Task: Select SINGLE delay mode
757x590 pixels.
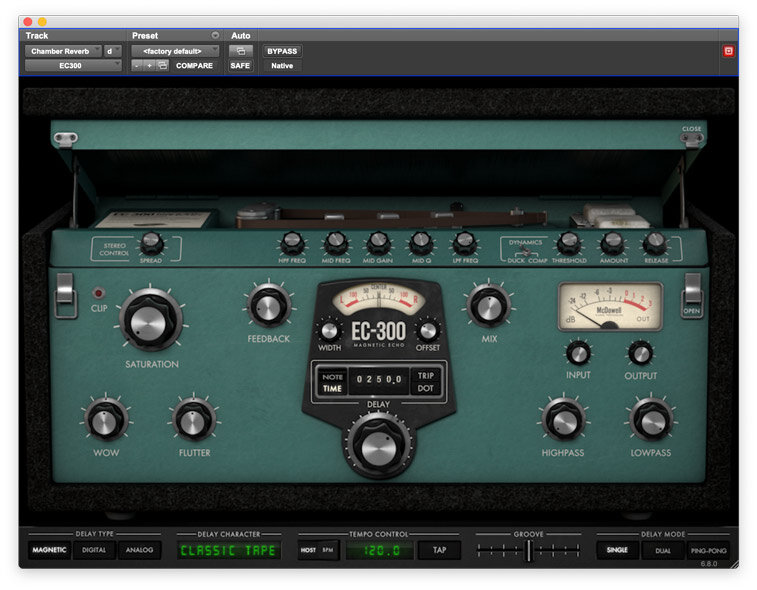Action: (x=617, y=550)
